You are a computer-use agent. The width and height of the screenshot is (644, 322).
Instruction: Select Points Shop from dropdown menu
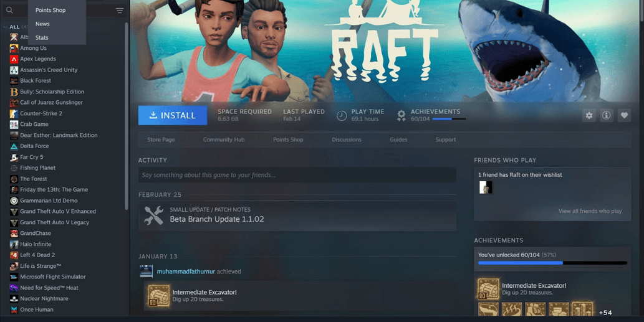click(50, 10)
